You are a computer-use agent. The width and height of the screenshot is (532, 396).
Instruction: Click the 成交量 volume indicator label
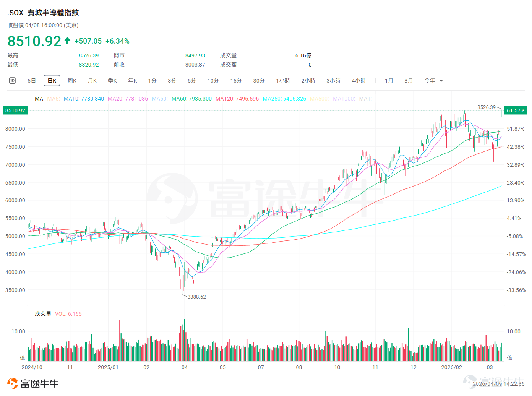pos(43,314)
